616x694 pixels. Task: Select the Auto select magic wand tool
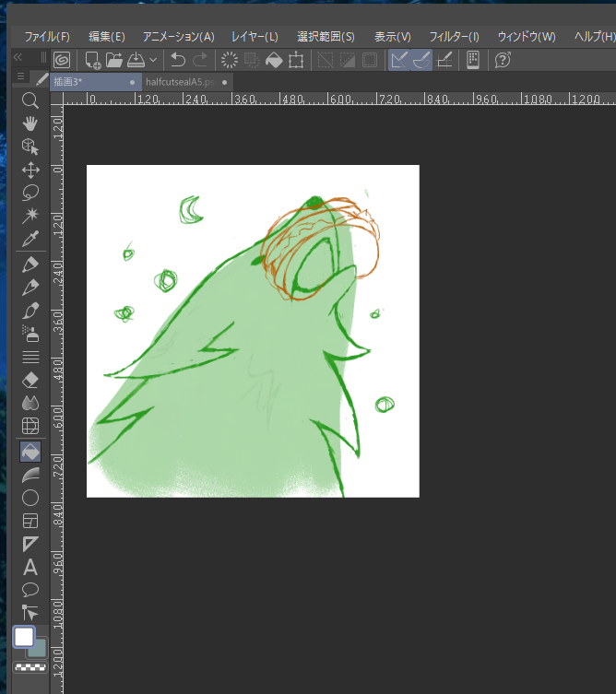(x=30, y=216)
